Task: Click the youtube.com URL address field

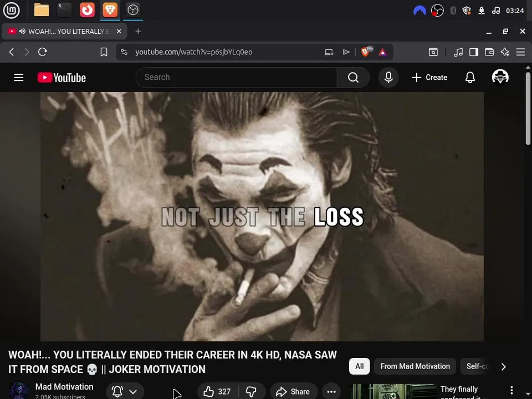Action: 194,52
